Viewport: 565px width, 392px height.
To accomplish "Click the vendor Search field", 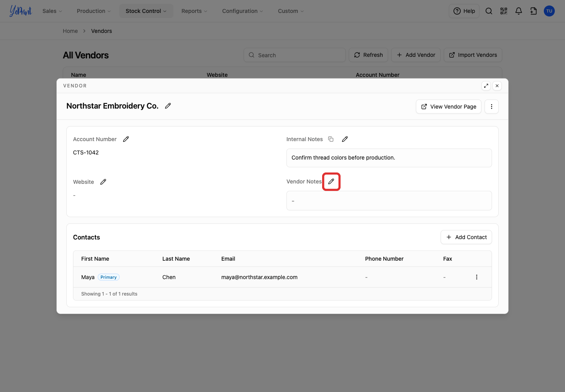I will pyautogui.click(x=295, y=55).
